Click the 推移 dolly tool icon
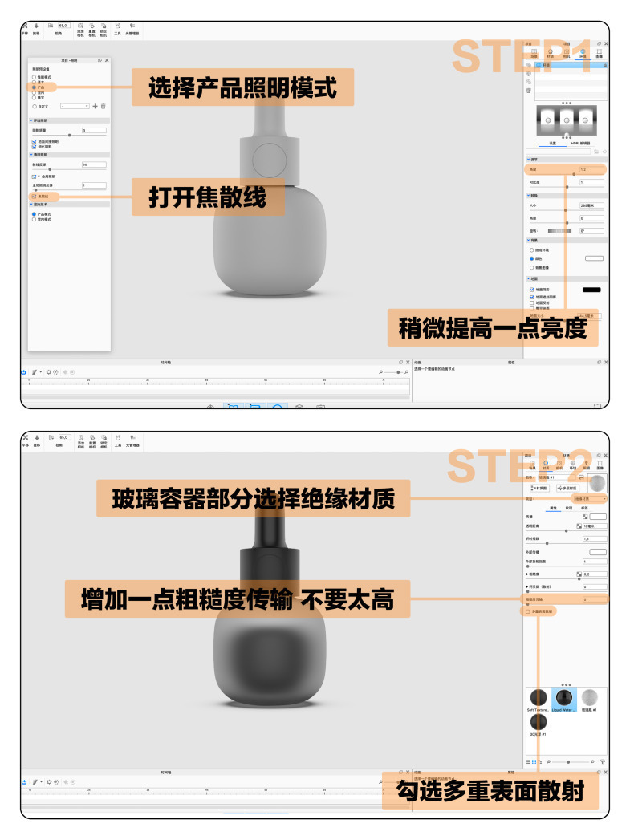The height and width of the screenshot is (840, 630). pos(36,28)
